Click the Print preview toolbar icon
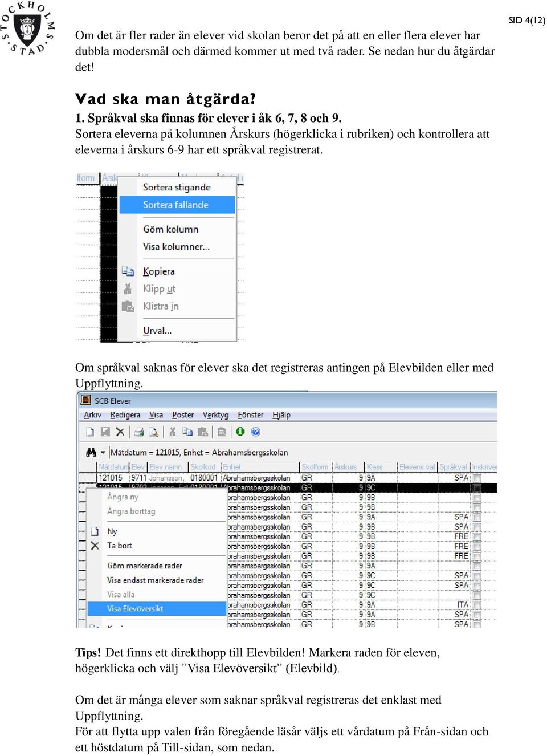This screenshot has width=547, height=756. [x=153, y=432]
